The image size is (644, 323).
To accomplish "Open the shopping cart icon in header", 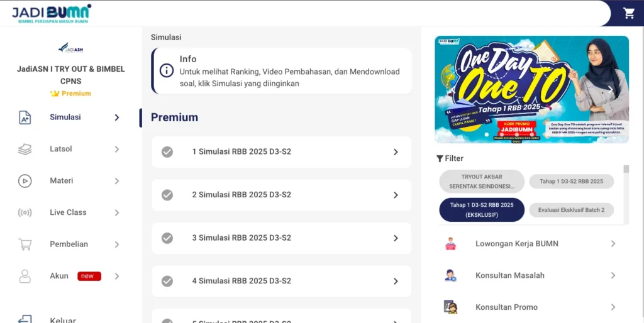I will 629,14.
